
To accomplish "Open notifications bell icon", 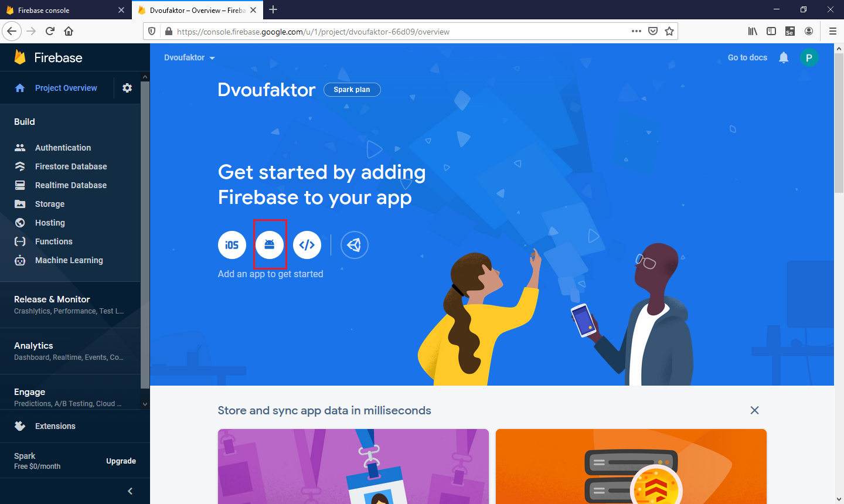I will click(x=784, y=57).
